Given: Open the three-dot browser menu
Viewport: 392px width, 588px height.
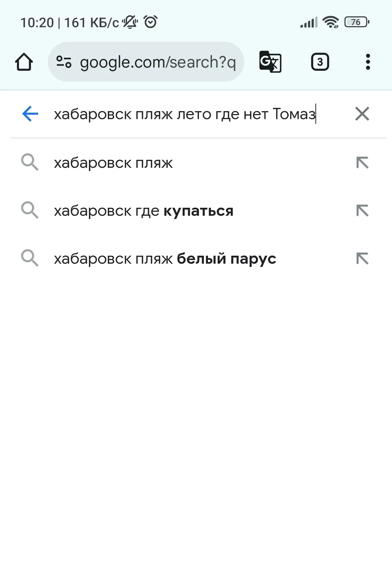Looking at the screenshot, I should coord(368,62).
